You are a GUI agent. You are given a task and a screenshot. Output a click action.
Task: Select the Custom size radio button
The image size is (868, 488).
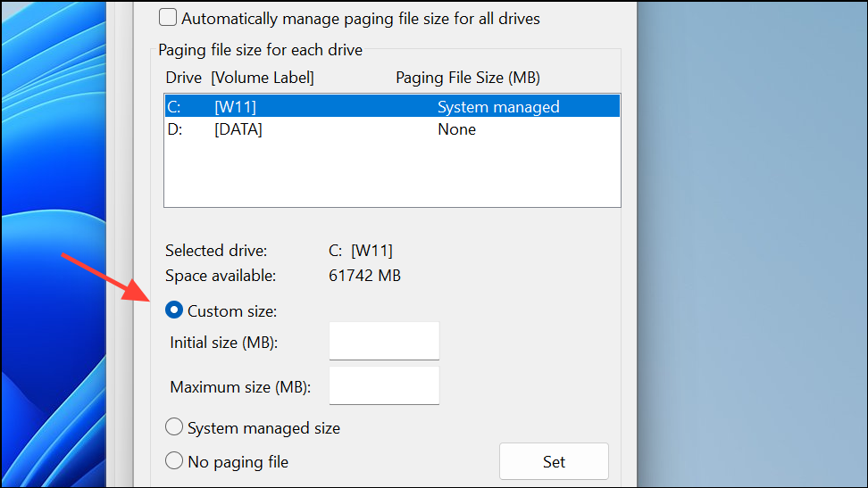(x=175, y=311)
